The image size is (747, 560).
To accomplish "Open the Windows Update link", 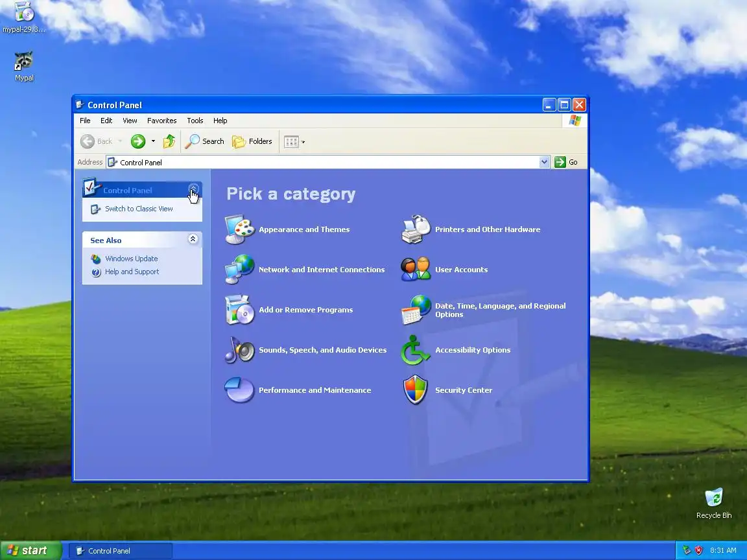I will coord(131,259).
